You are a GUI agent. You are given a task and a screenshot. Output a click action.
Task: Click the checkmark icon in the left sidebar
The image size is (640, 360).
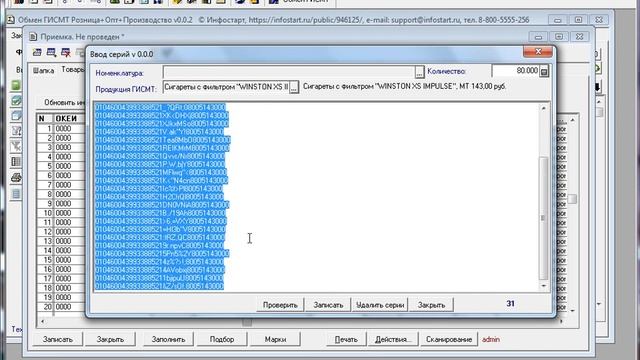click(x=16, y=100)
